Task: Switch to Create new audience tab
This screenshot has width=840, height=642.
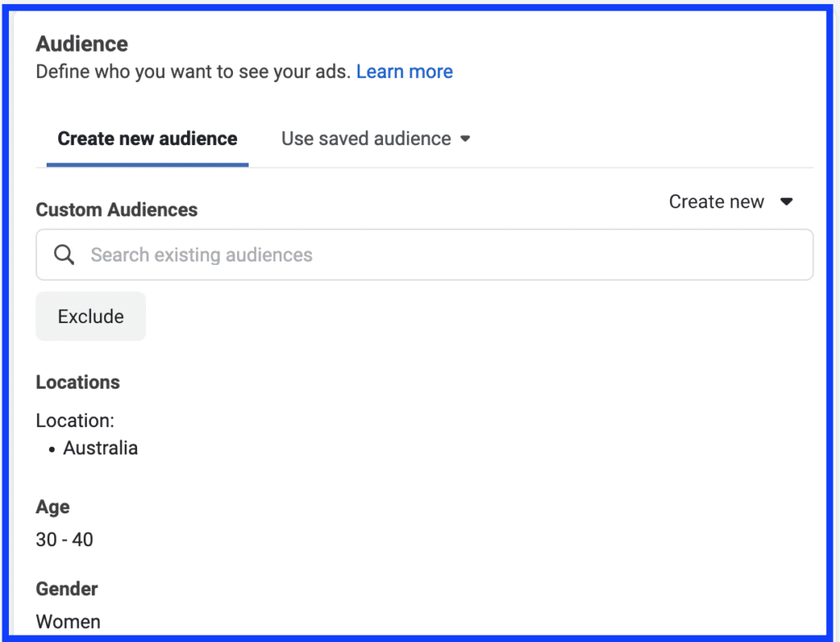Action: (x=148, y=139)
